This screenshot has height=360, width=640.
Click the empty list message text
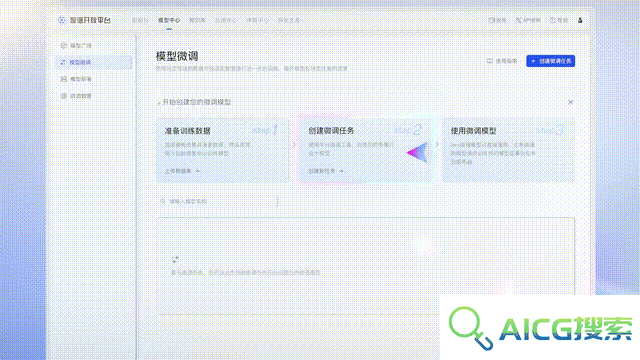click(x=246, y=273)
